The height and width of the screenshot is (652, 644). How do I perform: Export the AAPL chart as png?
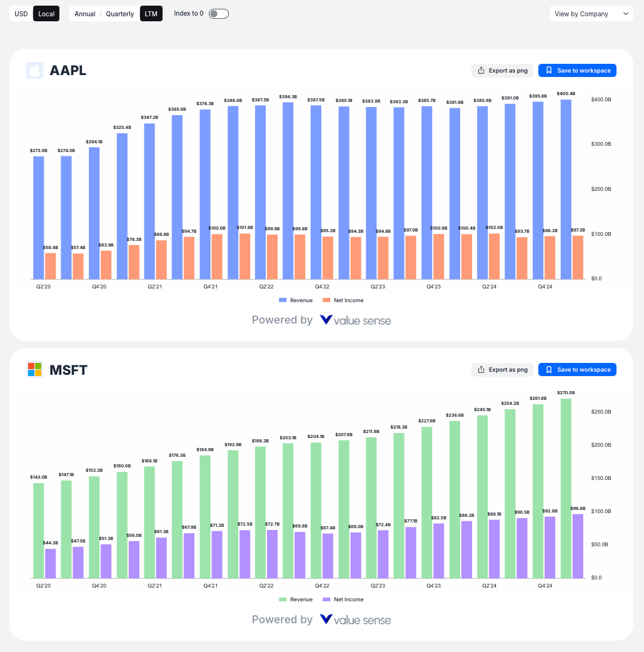pyautogui.click(x=502, y=70)
